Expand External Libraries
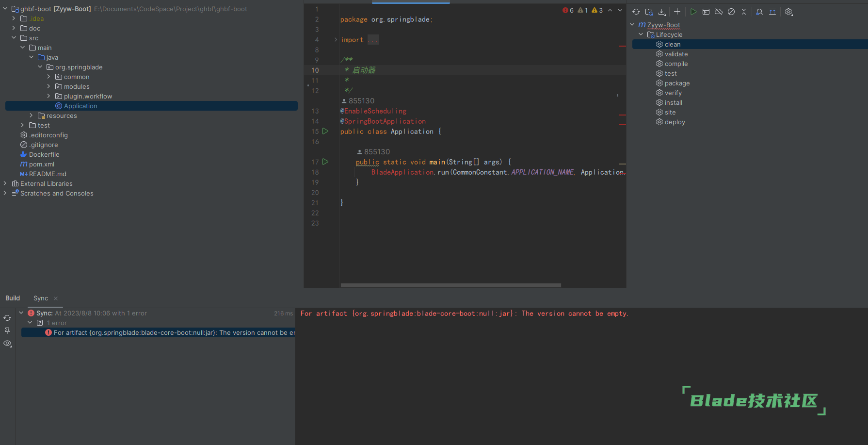868x445 pixels. point(5,183)
